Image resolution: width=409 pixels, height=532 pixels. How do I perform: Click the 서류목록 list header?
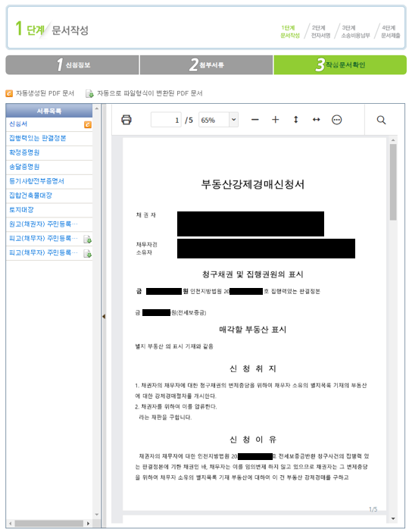point(49,111)
